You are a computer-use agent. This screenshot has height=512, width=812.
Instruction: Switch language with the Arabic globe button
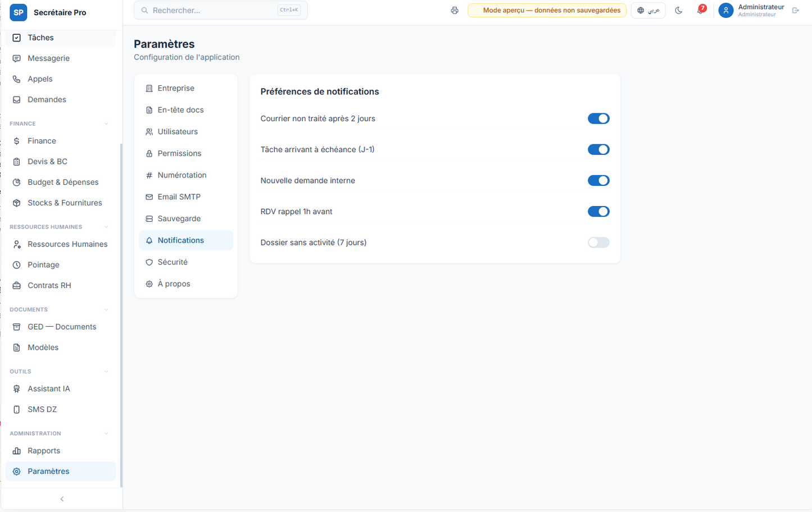click(648, 10)
